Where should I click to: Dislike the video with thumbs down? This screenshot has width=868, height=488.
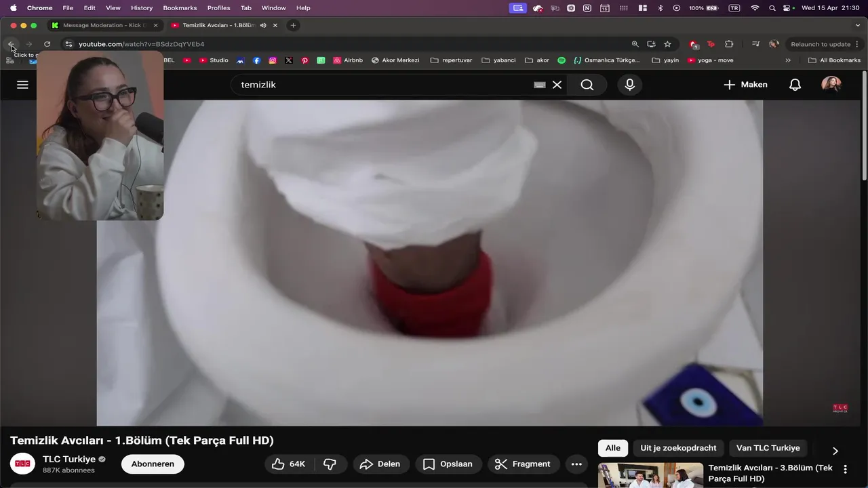(x=330, y=464)
